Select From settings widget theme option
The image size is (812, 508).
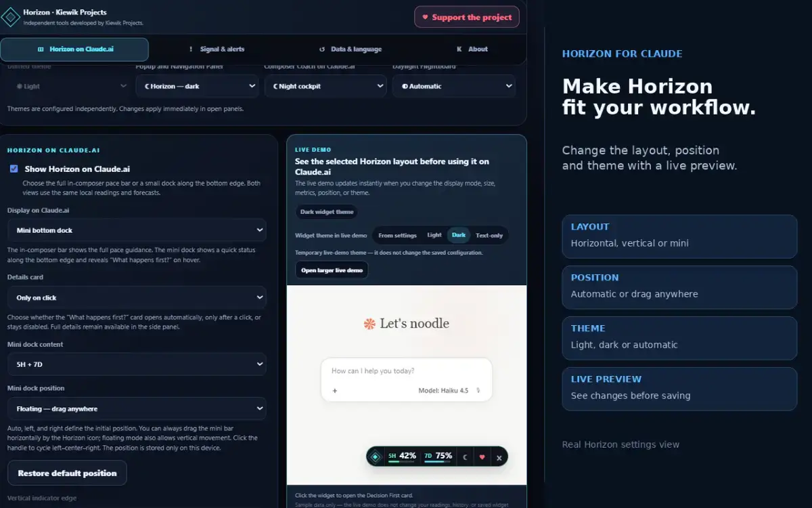[x=397, y=235]
